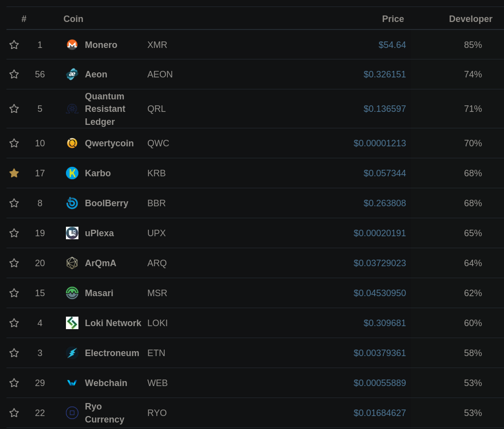This screenshot has width=504, height=429.
Task: Open the BoolBerry coin page
Action: coord(106,203)
